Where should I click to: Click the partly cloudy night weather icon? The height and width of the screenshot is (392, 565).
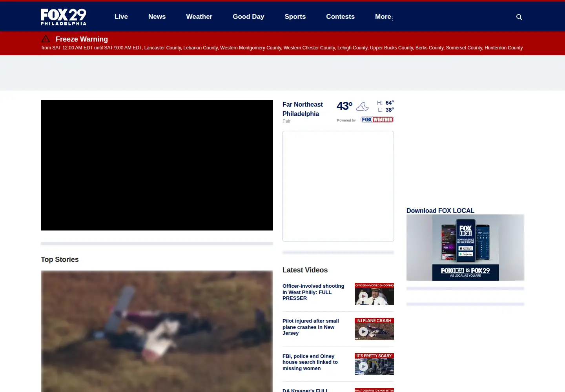click(x=363, y=106)
